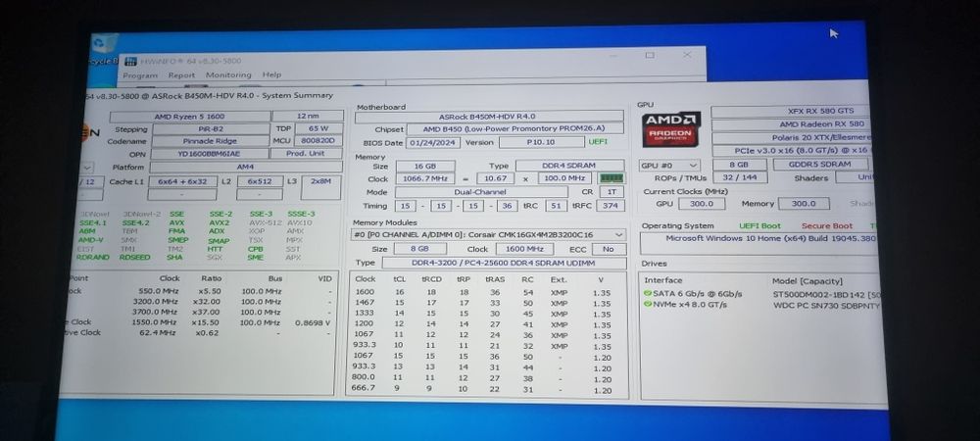
Task: Select the tRC value 51
Action: 557,206
